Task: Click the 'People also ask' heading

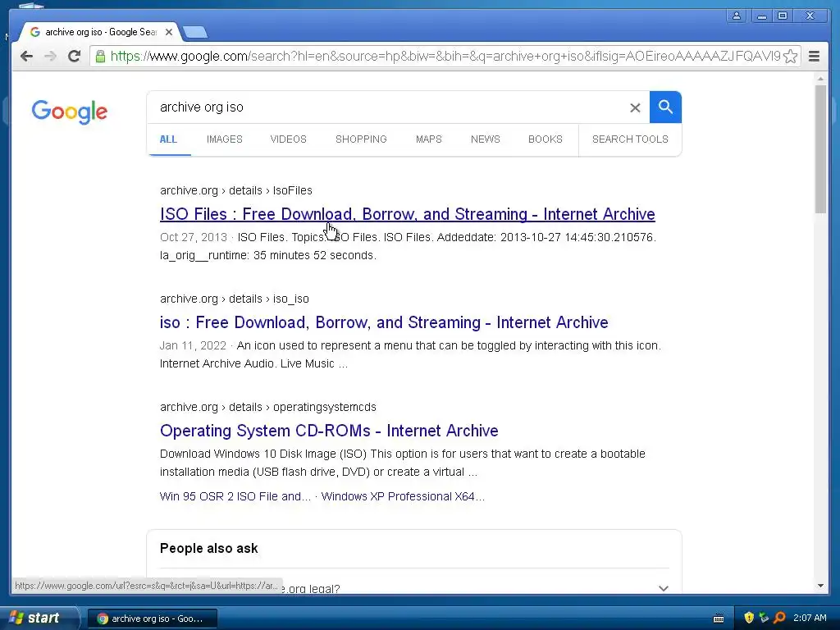Action: point(209,549)
